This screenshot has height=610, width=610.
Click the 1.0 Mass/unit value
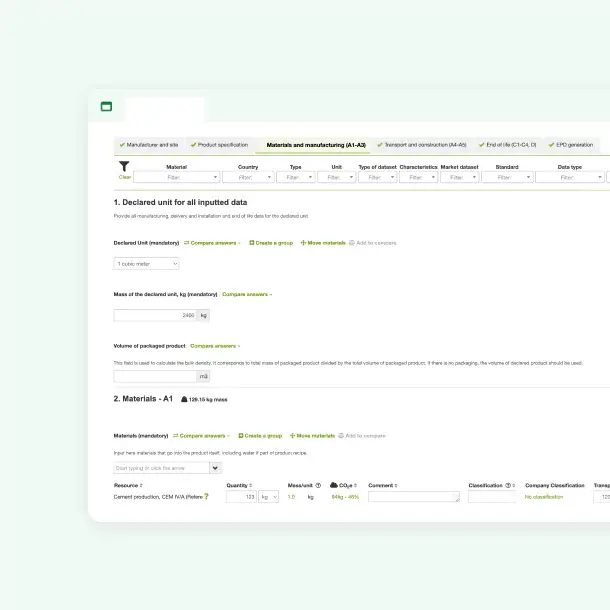click(291, 497)
